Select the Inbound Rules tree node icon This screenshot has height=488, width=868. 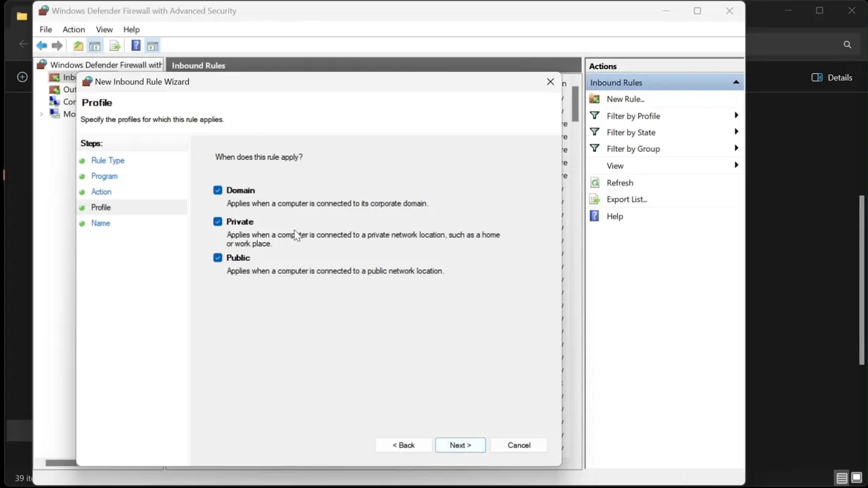coord(54,77)
